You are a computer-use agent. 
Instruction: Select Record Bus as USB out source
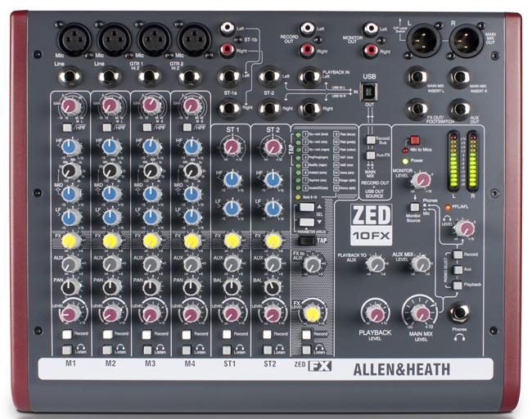[369, 139]
